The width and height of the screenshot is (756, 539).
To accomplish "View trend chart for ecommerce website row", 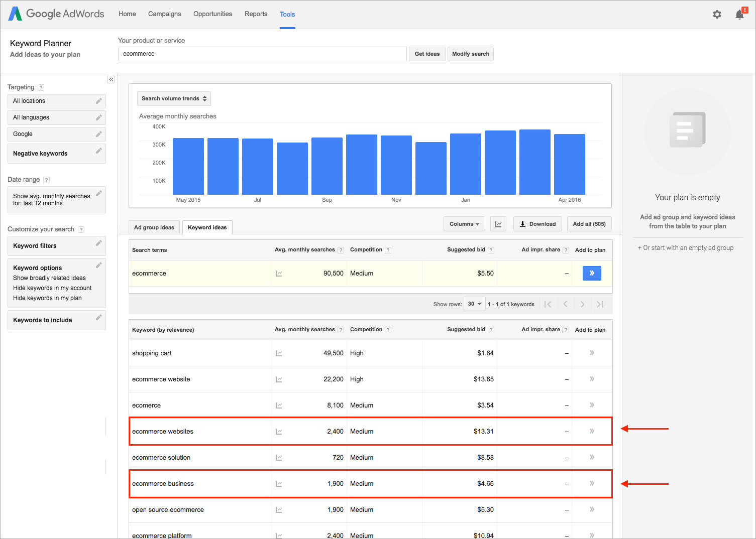I will tap(279, 379).
